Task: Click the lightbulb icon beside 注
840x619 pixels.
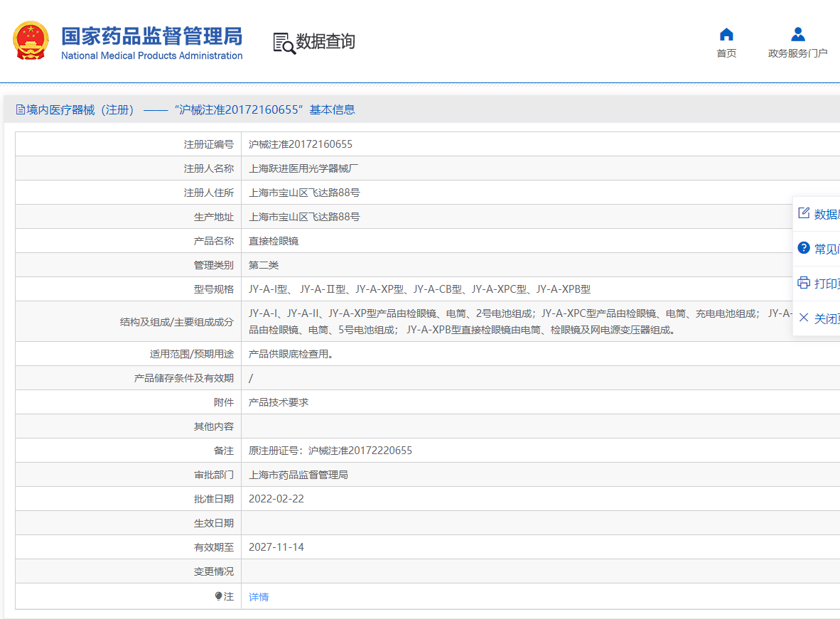Action: (218, 596)
